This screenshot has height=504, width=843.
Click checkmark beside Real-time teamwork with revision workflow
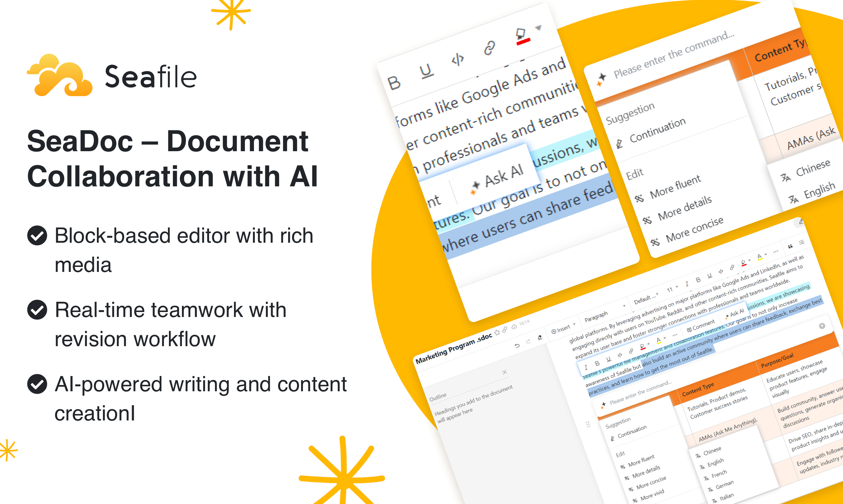[37, 310]
